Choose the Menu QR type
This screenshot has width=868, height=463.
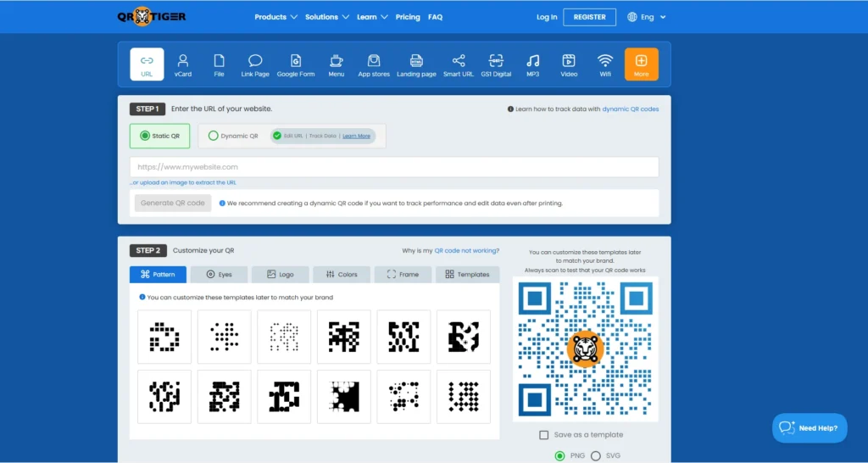pyautogui.click(x=336, y=64)
